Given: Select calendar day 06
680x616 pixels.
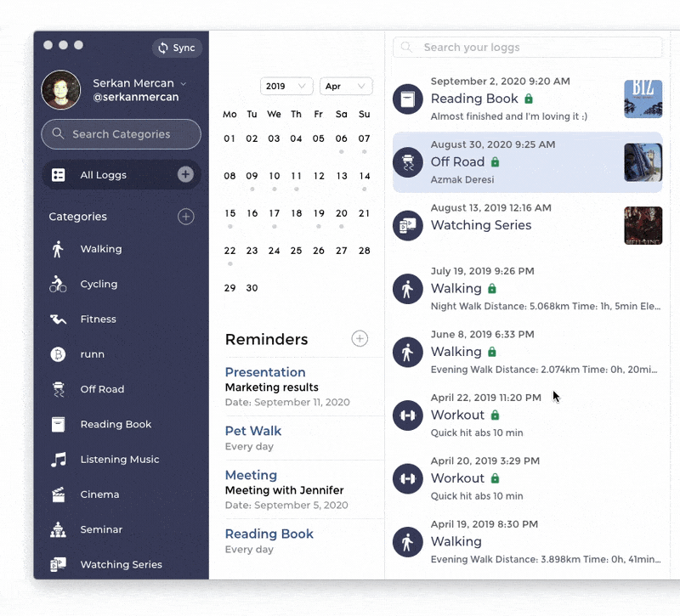Looking at the screenshot, I should (342, 138).
